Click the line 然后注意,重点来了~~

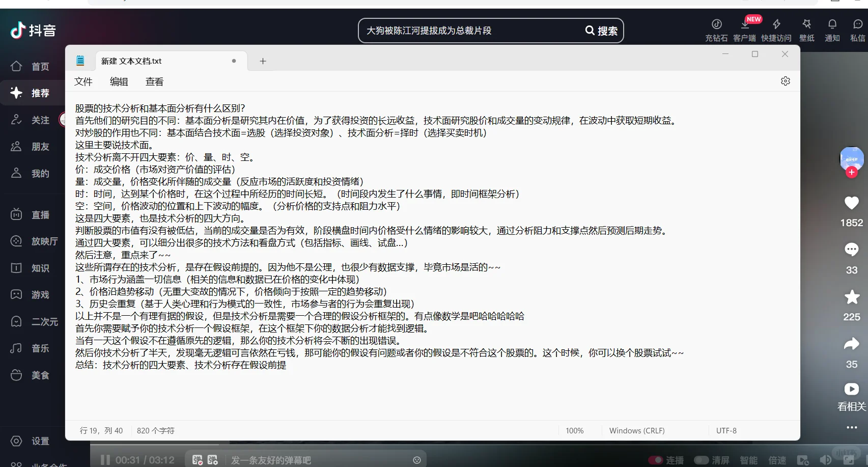123,255
